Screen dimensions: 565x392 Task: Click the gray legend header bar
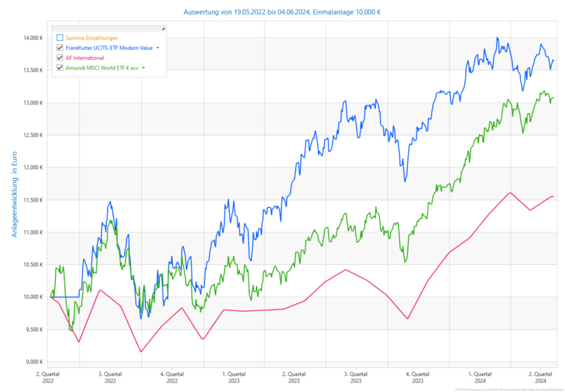click(x=108, y=29)
